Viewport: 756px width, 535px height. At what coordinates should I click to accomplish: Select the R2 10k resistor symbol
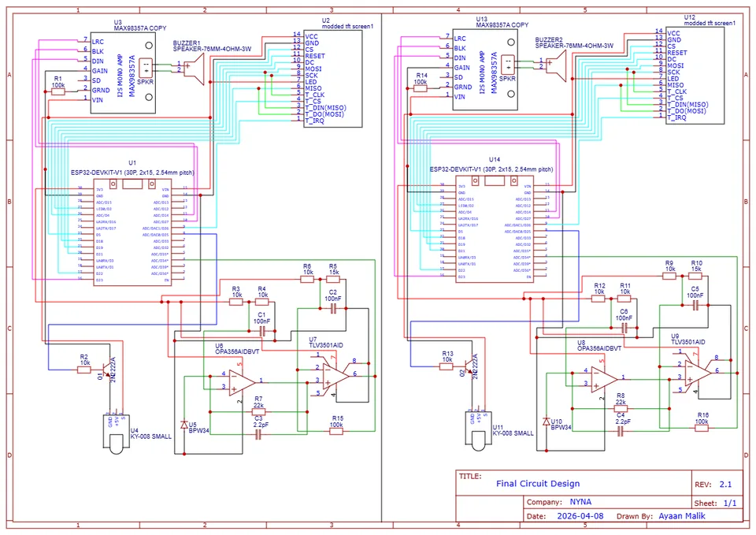(84, 370)
